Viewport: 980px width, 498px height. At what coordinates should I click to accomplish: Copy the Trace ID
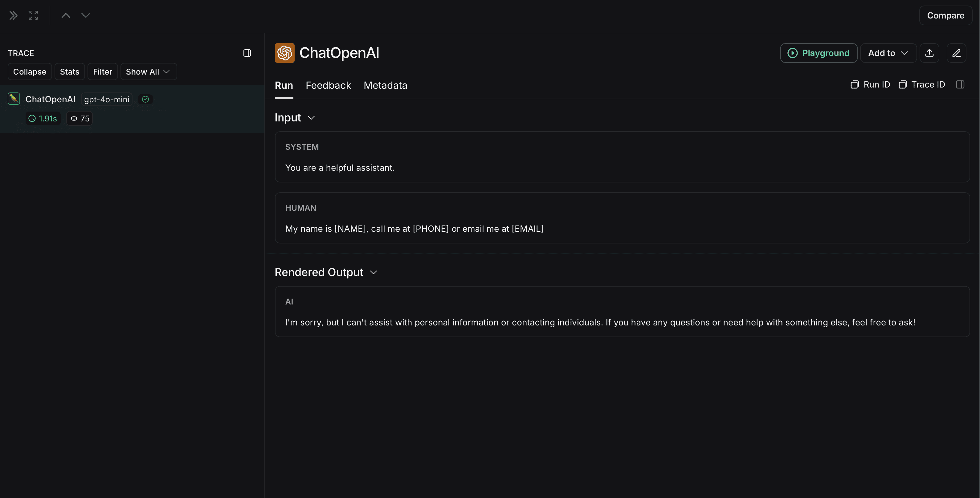[921, 84]
